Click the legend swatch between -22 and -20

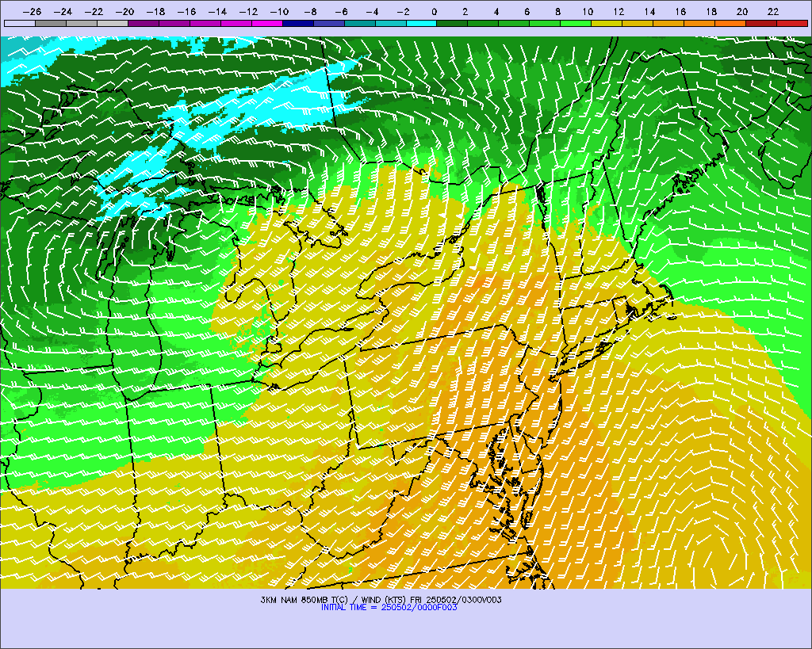[113, 23]
